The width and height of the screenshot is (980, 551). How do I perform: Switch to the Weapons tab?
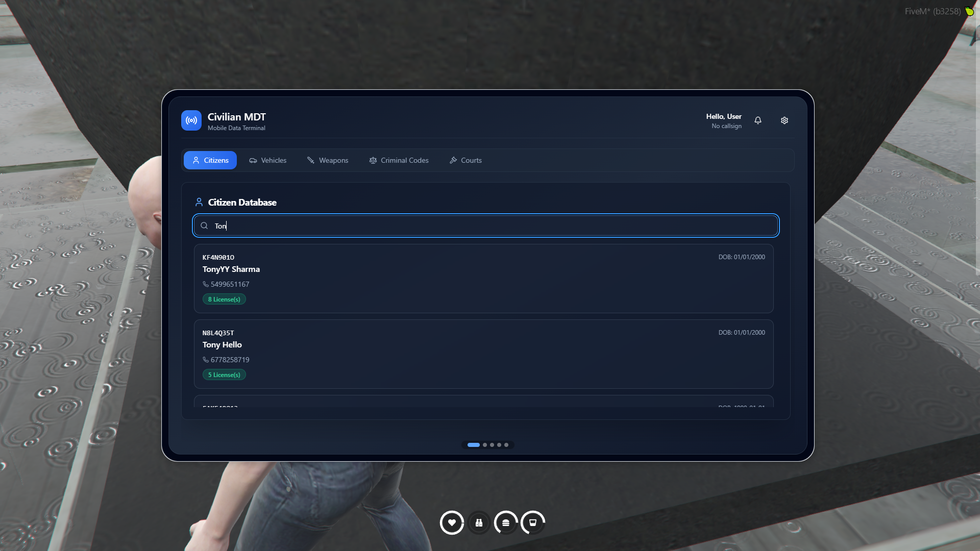point(327,160)
